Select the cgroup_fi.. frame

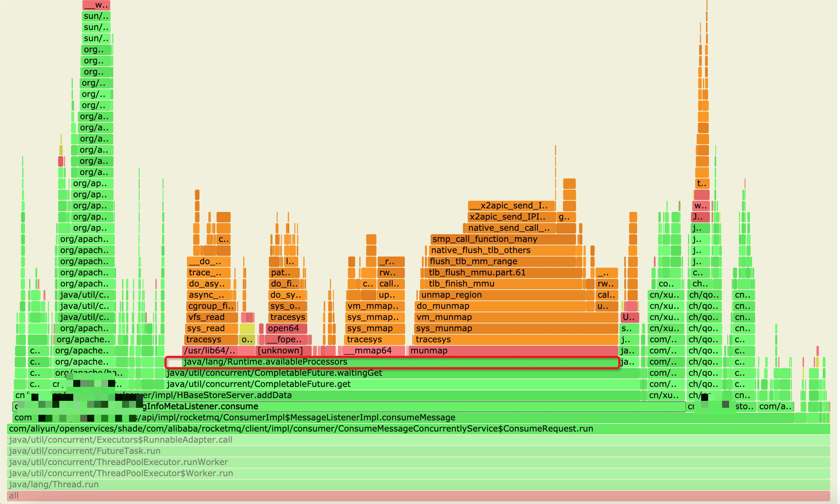coord(211,306)
